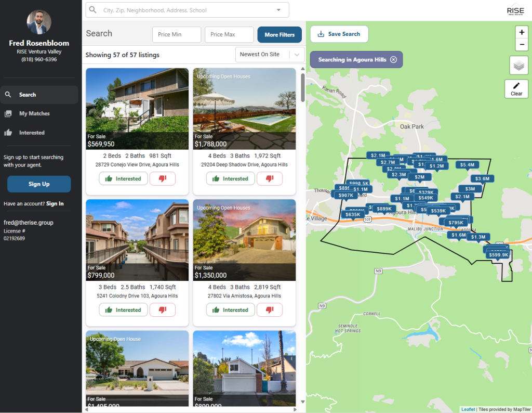532x413 pixels.
Task: Open the Interested section in sidebar
Action: 32,133
